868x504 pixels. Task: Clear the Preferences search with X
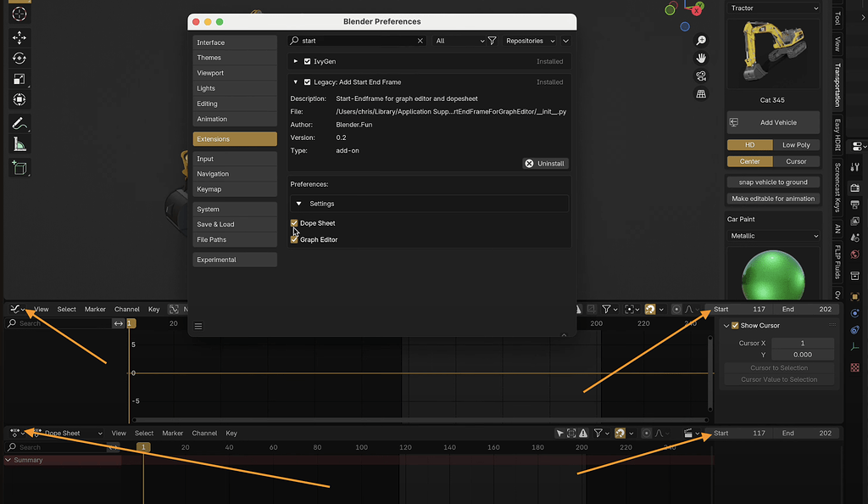click(x=420, y=41)
